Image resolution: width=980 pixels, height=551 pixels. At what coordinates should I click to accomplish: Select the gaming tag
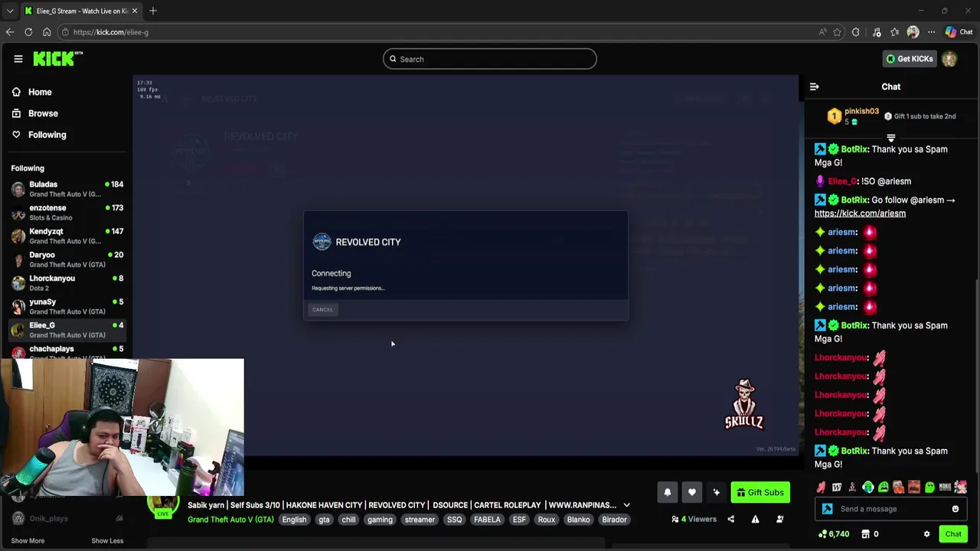coord(380,520)
